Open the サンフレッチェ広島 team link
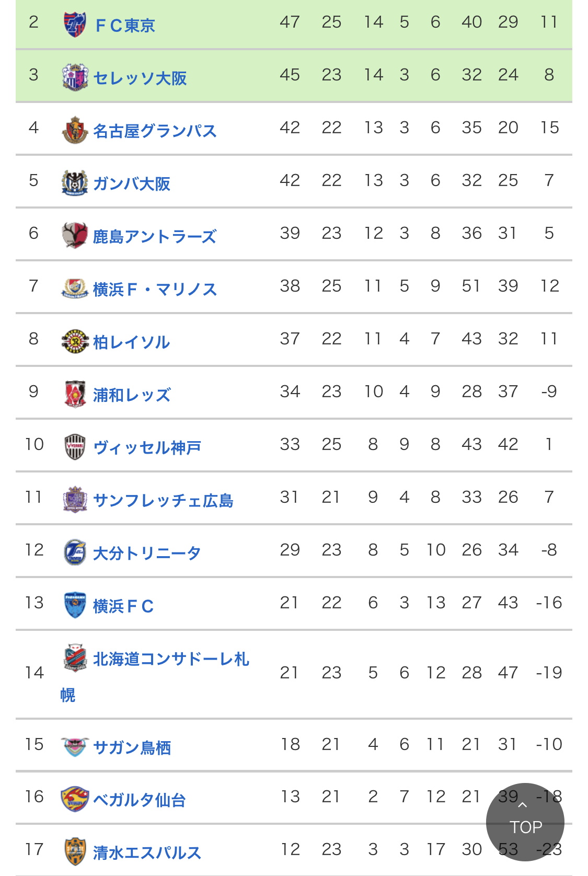Viewport: 588px width, 876px height. [163, 500]
